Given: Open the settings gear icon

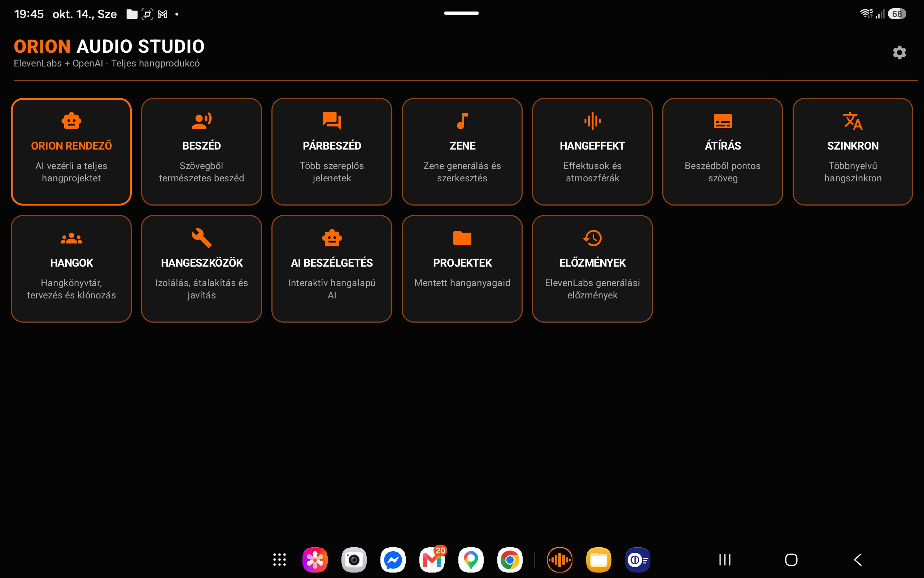Looking at the screenshot, I should (899, 52).
